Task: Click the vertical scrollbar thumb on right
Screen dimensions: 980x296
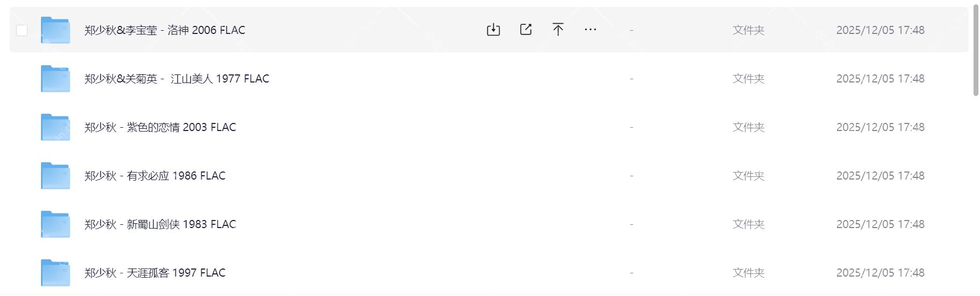Action: pyautogui.click(x=975, y=51)
